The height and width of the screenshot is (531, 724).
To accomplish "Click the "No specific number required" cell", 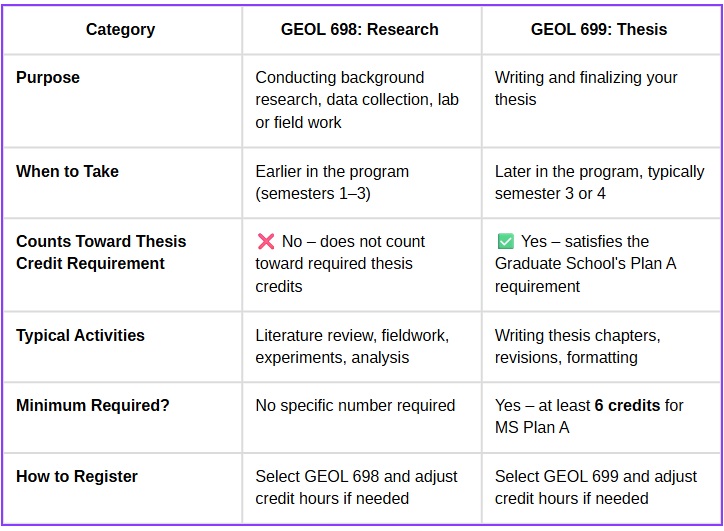I will [x=355, y=406].
